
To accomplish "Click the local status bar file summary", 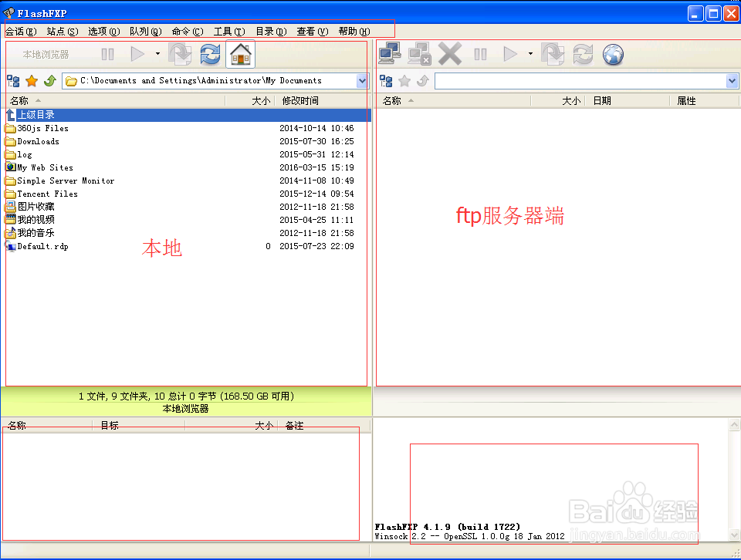I will tap(186, 396).
